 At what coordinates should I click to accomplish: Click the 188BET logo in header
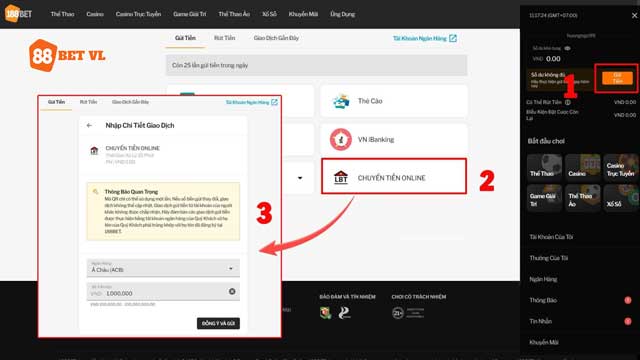pyautogui.click(x=18, y=13)
